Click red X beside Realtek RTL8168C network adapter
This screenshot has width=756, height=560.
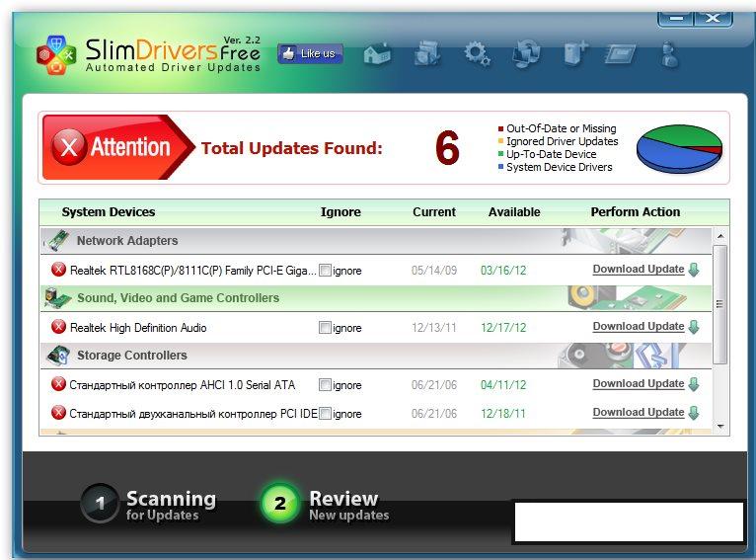[59, 270]
